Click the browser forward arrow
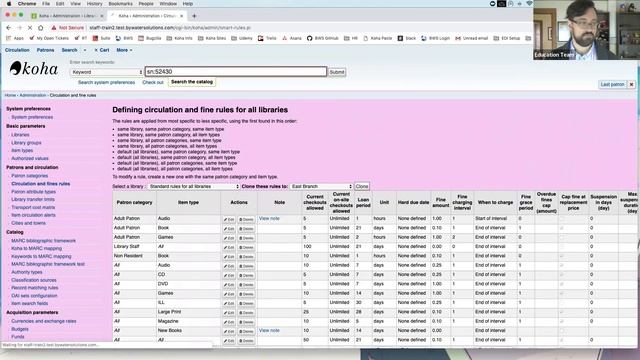Screen dimensions: 640x360 (x=19, y=28)
